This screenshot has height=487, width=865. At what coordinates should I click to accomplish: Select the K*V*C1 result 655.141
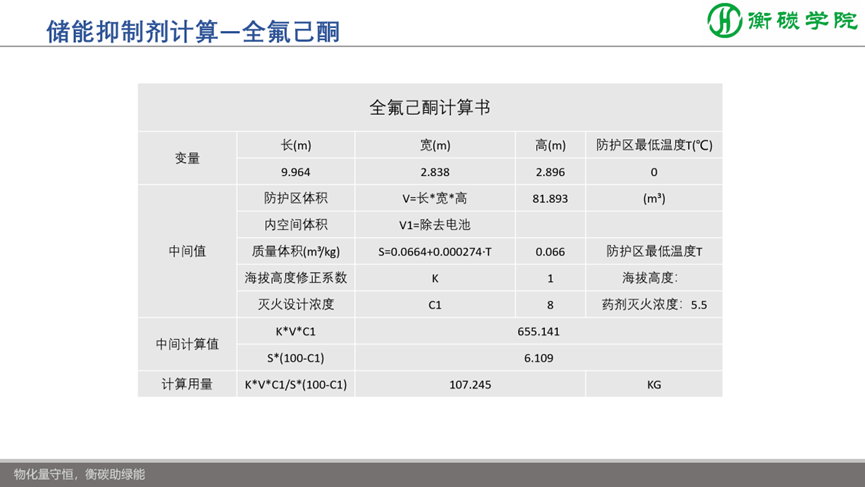click(x=537, y=331)
